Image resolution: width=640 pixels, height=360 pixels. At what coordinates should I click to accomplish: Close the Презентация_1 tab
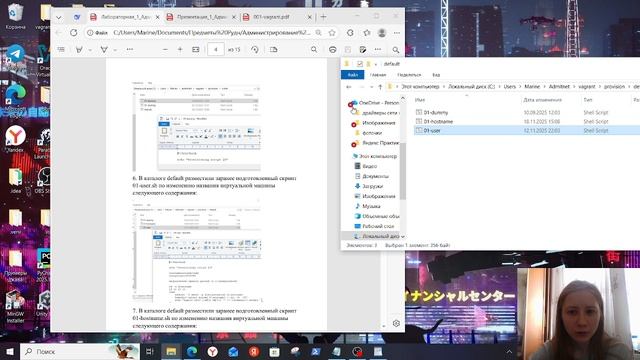(x=234, y=17)
